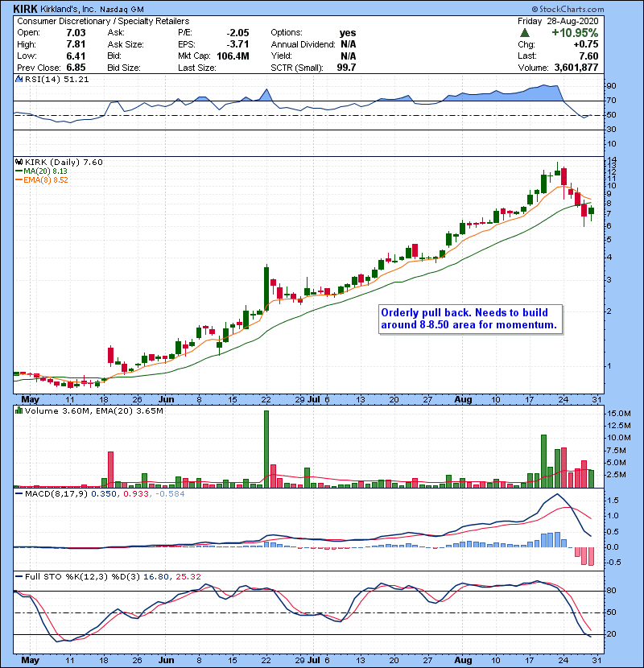Click the Options 'yes' value in header
644x668 pixels.
[x=348, y=32]
